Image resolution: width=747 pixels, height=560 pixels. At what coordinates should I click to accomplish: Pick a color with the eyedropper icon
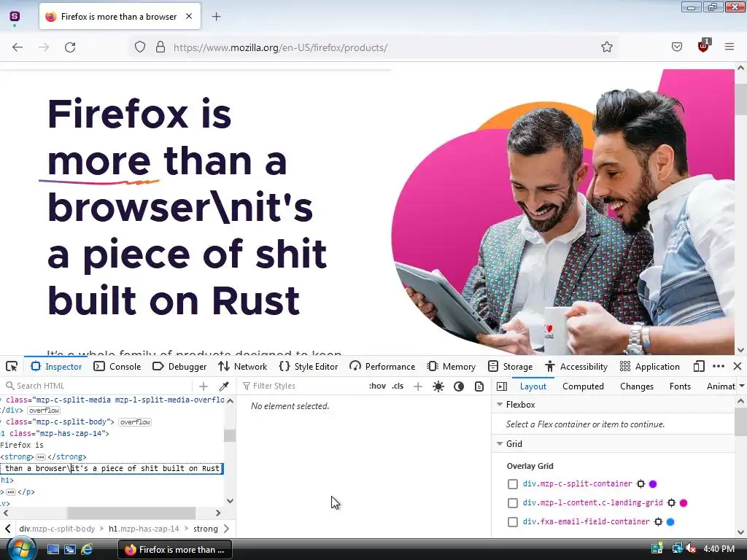(223, 386)
